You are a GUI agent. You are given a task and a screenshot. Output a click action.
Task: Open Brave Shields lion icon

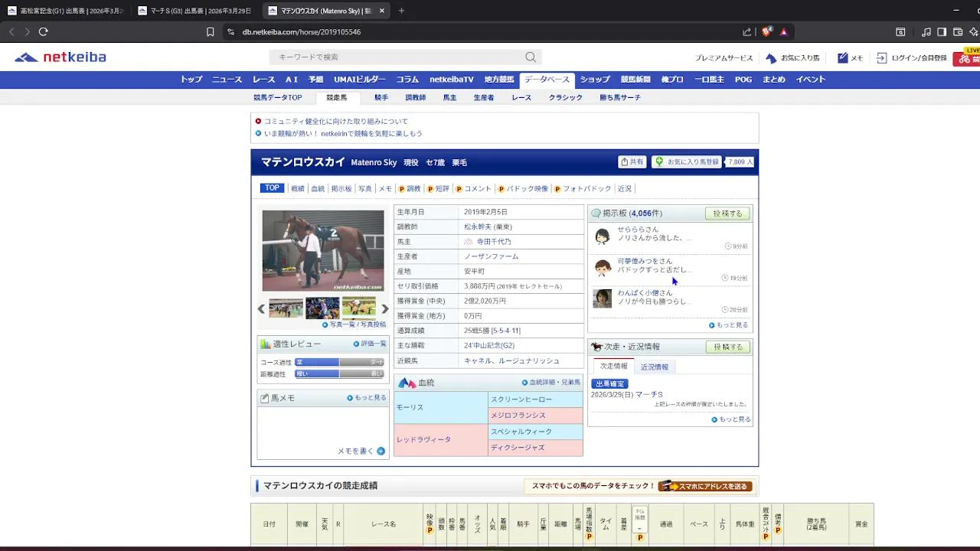click(x=766, y=32)
